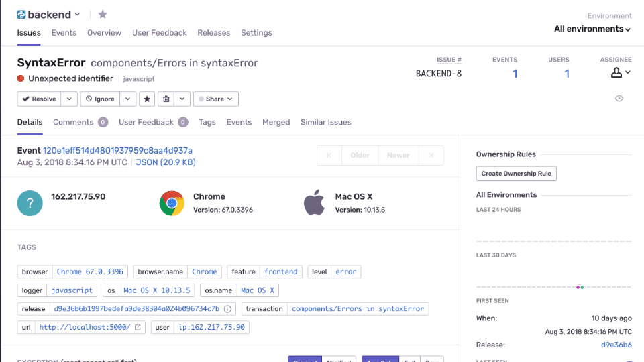
Task: Click the Chrome browser icon
Action: click(172, 203)
